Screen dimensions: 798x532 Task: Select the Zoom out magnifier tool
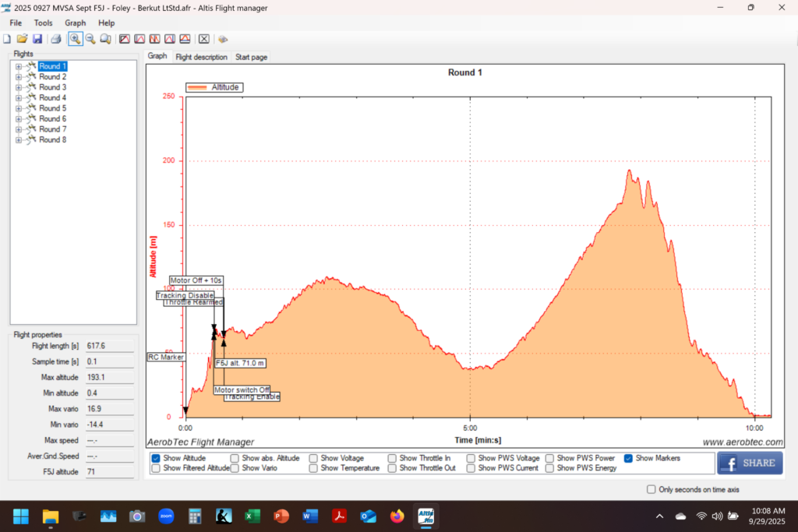[x=90, y=39]
